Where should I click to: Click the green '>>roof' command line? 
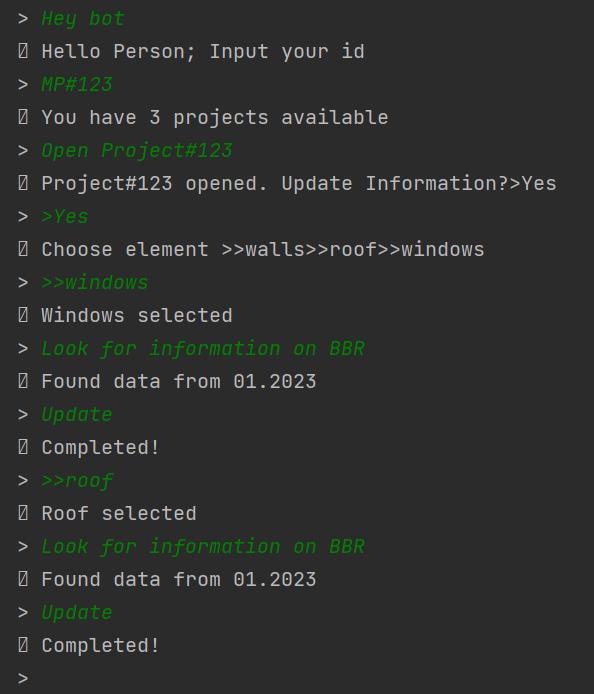point(77,481)
